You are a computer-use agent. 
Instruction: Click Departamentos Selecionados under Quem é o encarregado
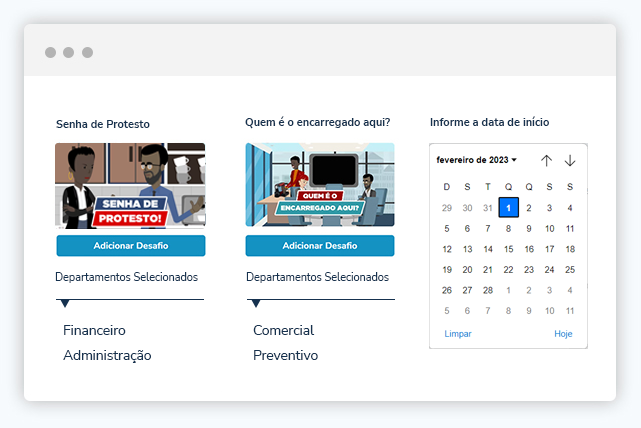317,277
